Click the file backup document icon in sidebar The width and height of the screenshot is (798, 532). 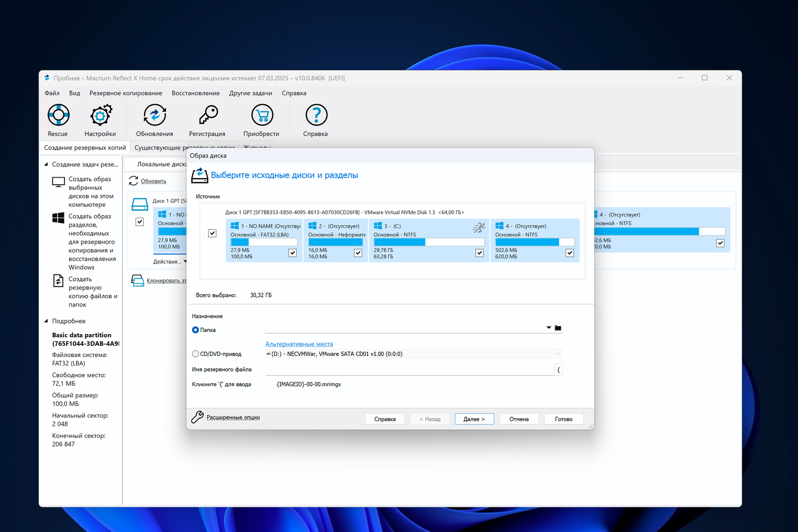coord(59,280)
